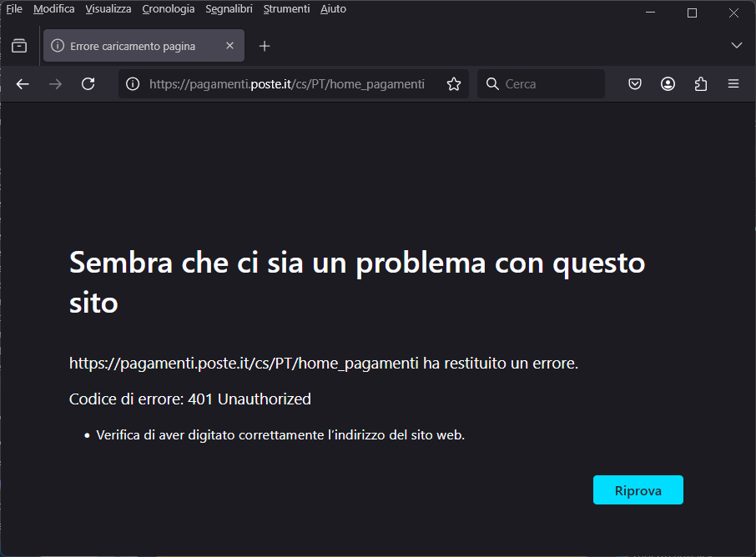Click the Codice di errore 401 Unauthorized text

190,399
